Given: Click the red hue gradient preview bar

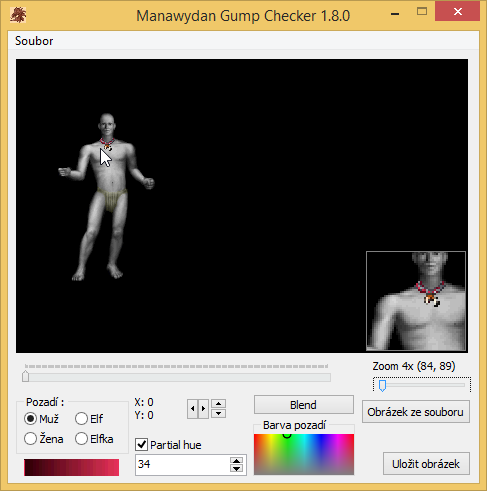Looking at the screenshot, I should coord(71,467).
